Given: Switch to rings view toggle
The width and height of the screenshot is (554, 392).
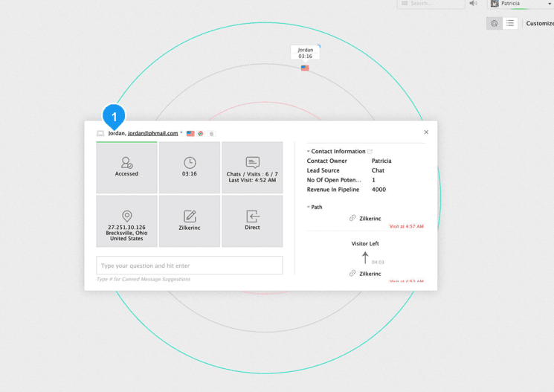Looking at the screenshot, I should pyautogui.click(x=495, y=24).
